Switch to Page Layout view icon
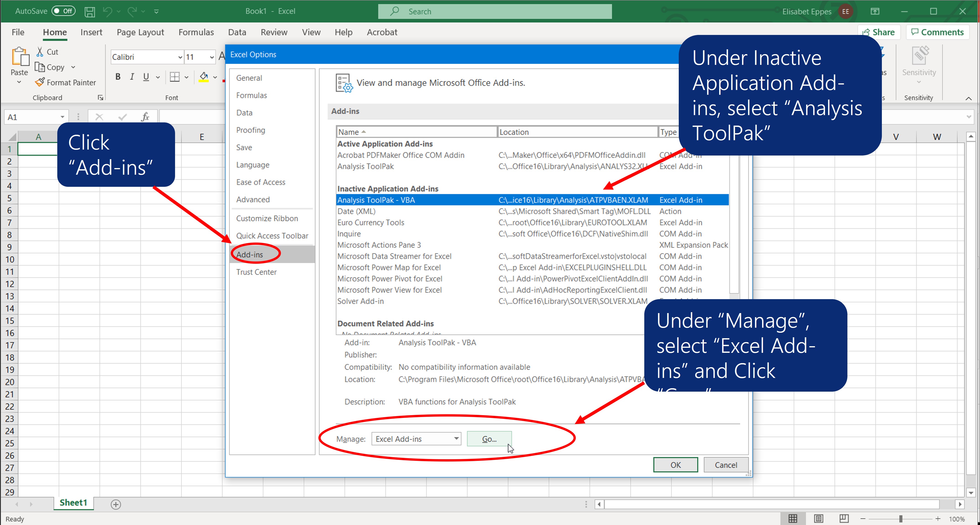Screen dimensions: 980x525 click(818, 519)
